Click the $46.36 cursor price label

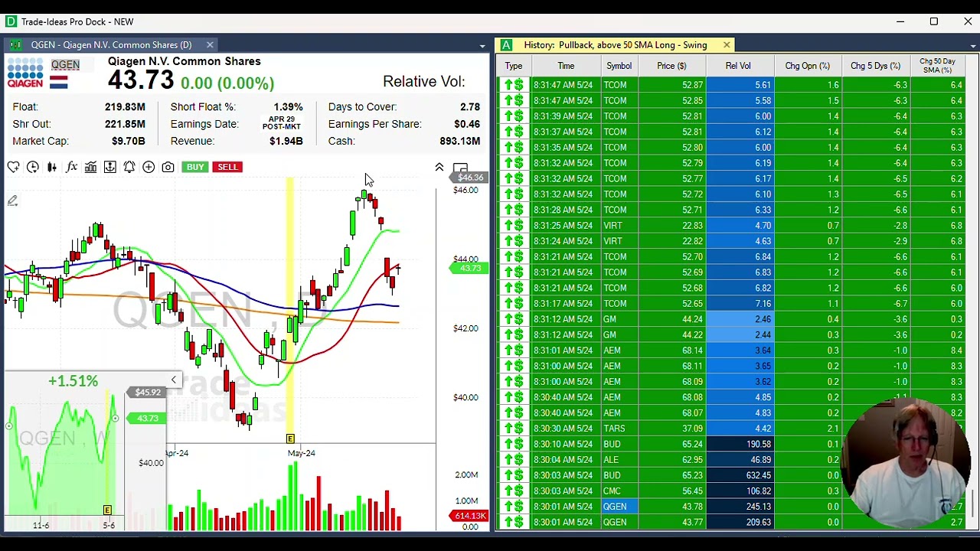(x=469, y=178)
